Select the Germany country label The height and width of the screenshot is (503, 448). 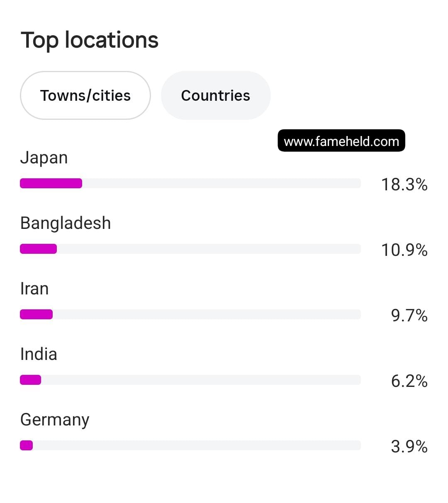pos(55,420)
